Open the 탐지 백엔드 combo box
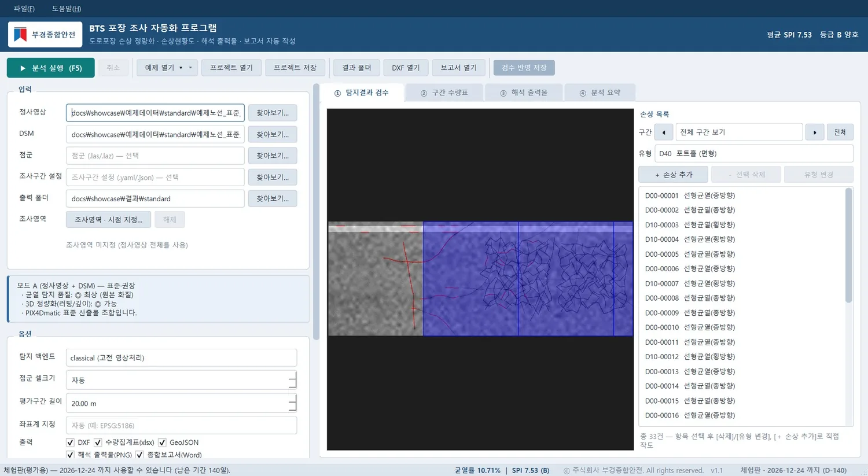 pyautogui.click(x=181, y=358)
